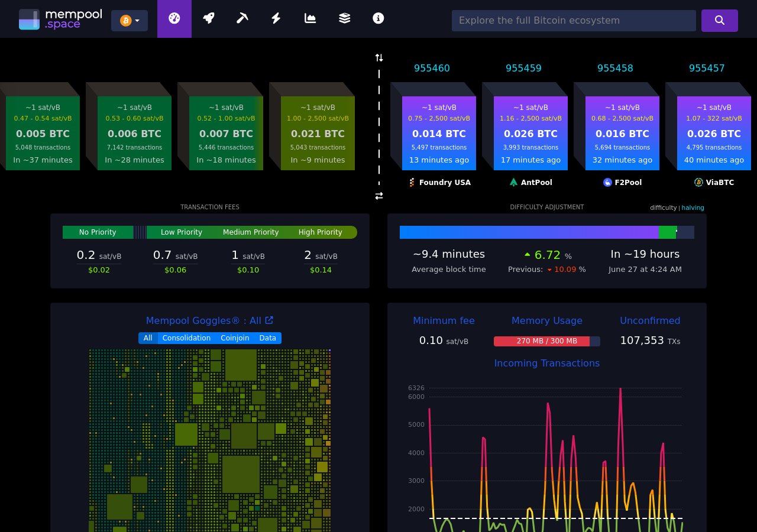
Task: Open the Mining pickaxe icon
Action: 242,19
